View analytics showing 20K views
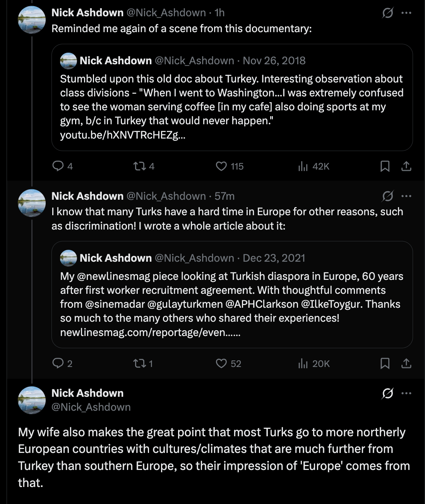 [303, 363]
